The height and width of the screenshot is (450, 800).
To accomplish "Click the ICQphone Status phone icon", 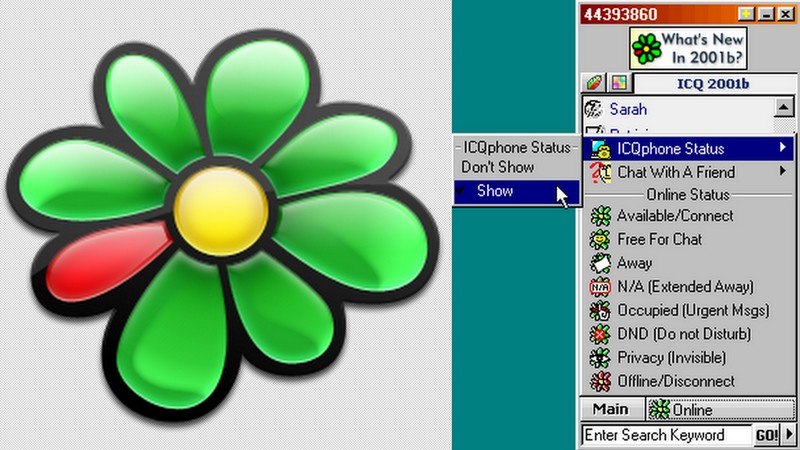I will point(600,149).
